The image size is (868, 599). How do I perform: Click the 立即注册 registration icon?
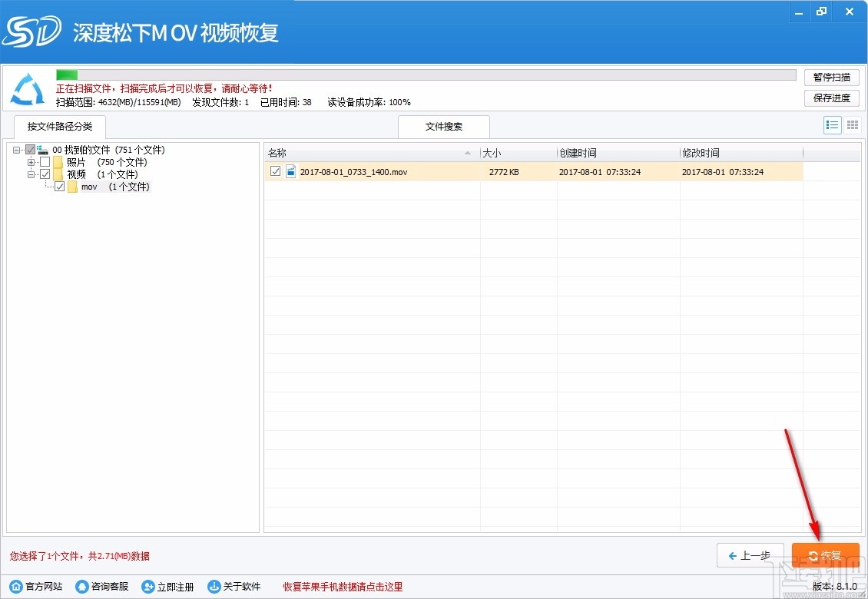click(146, 586)
